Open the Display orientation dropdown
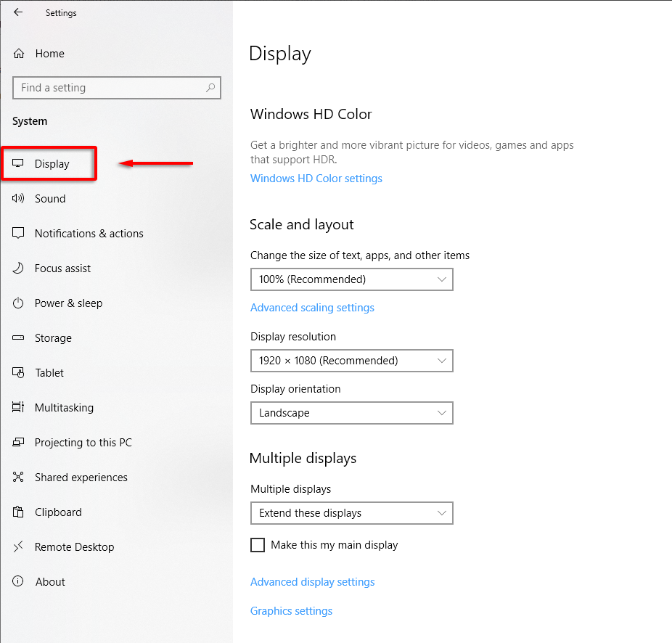672x643 pixels. pyautogui.click(x=351, y=413)
